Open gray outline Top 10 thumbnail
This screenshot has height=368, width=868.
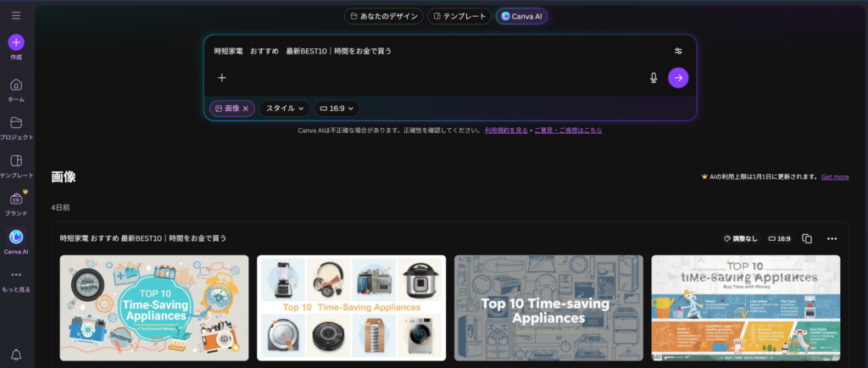coord(548,308)
